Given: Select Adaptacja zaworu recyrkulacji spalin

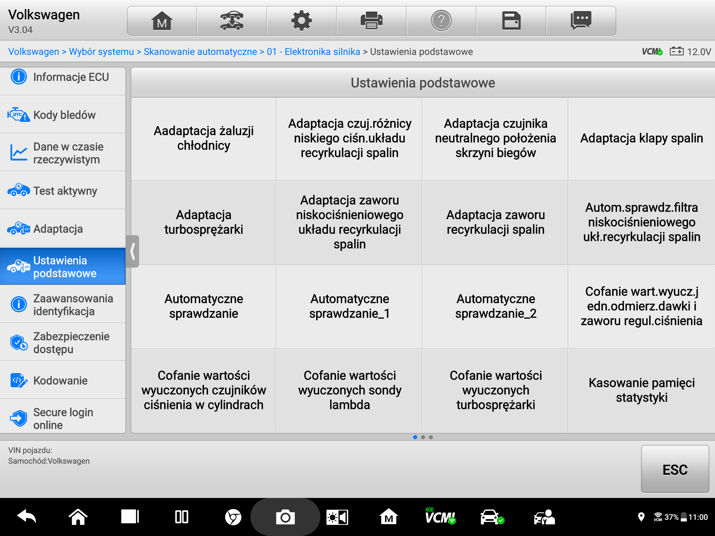Looking at the screenshot, I should pos(495,222).
